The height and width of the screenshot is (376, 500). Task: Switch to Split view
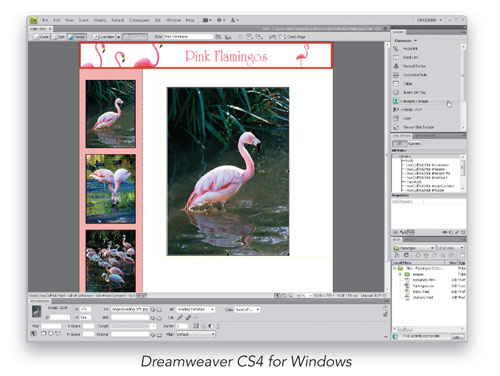click(x=59, y=37)
